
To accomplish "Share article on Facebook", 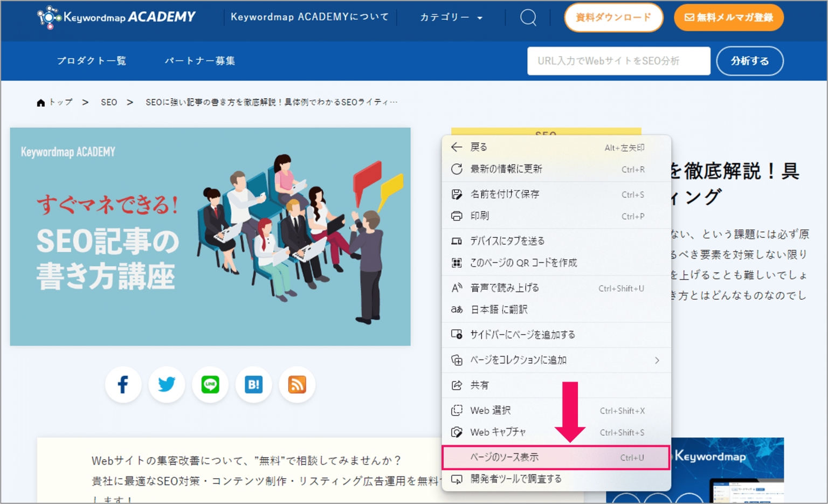I will 123,384.
